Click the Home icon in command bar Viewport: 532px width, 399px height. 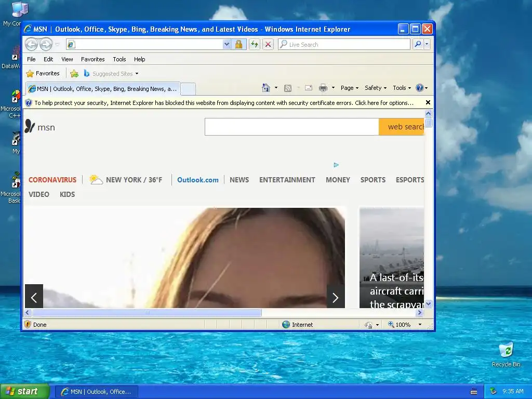(265, 88)
